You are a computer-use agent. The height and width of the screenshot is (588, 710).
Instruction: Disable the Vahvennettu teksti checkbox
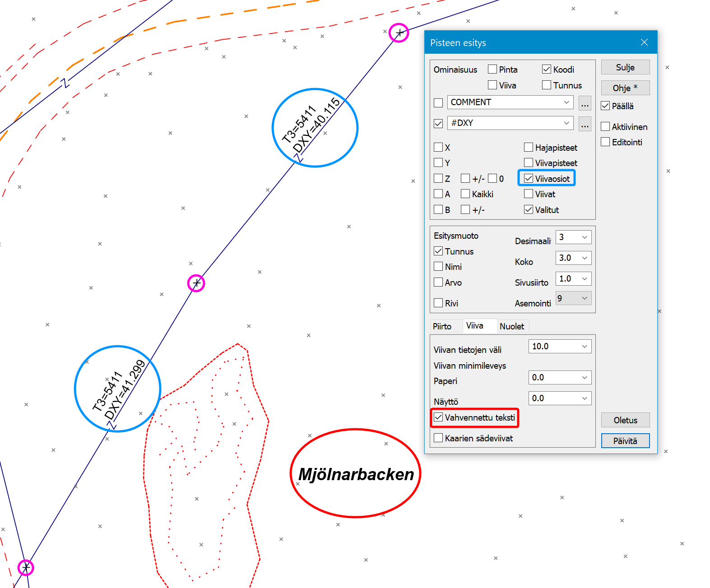click(438, 417)
